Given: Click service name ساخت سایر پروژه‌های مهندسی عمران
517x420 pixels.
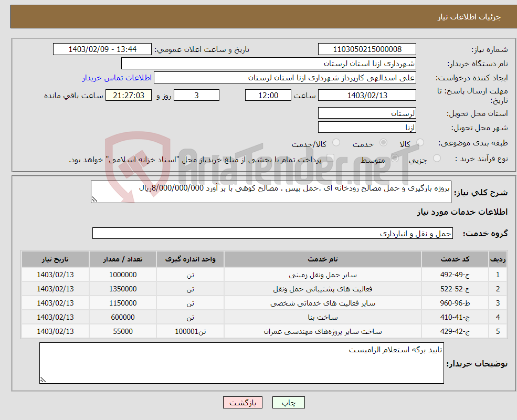Looking at the screenshot, I should click(323, 331).
